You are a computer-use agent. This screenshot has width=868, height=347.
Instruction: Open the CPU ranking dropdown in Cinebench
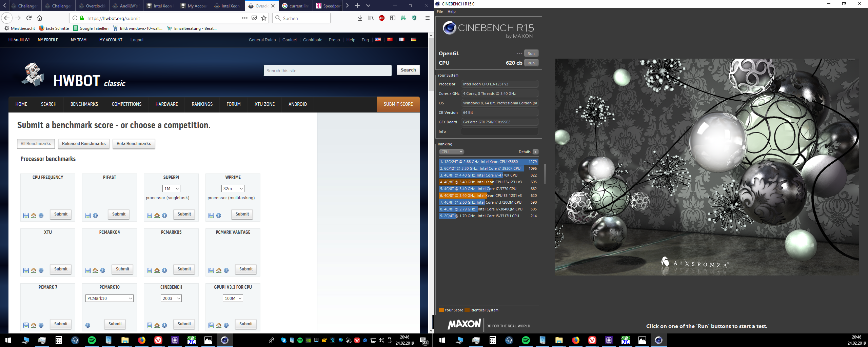click(451, 152)
